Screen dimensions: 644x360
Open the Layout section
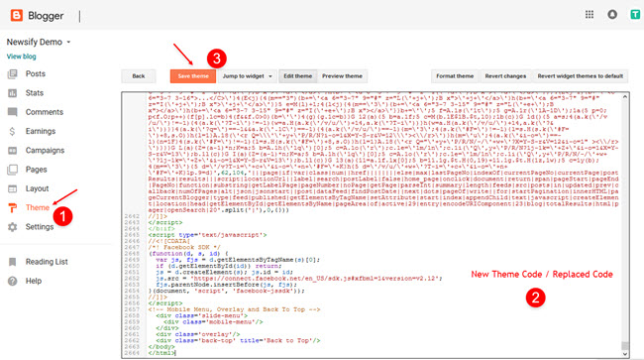pyautogui.click(x=37, y=188)
